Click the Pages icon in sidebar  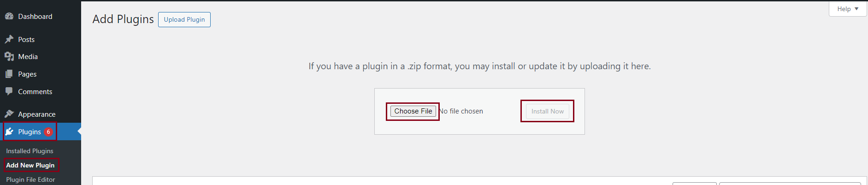click(9, 74)
